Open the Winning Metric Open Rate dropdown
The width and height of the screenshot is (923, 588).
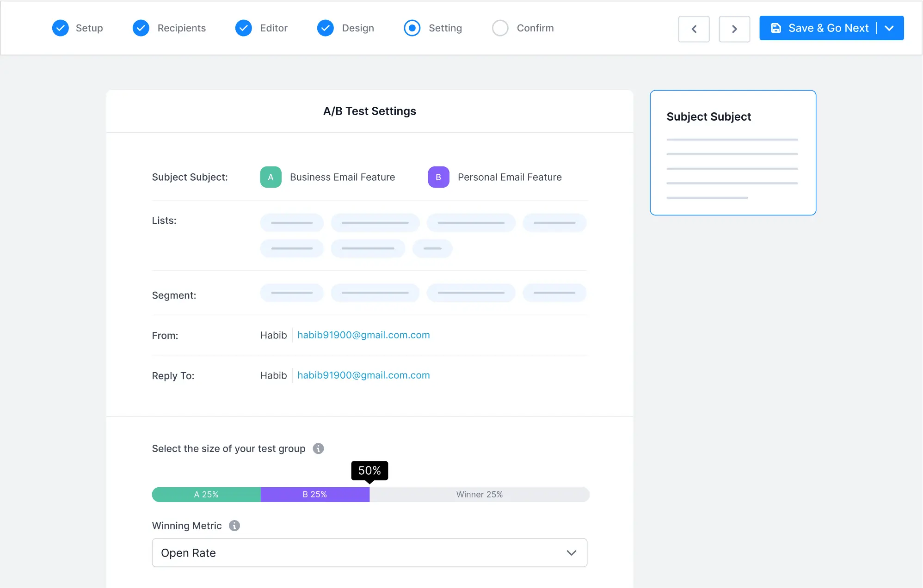click(369, 553)
